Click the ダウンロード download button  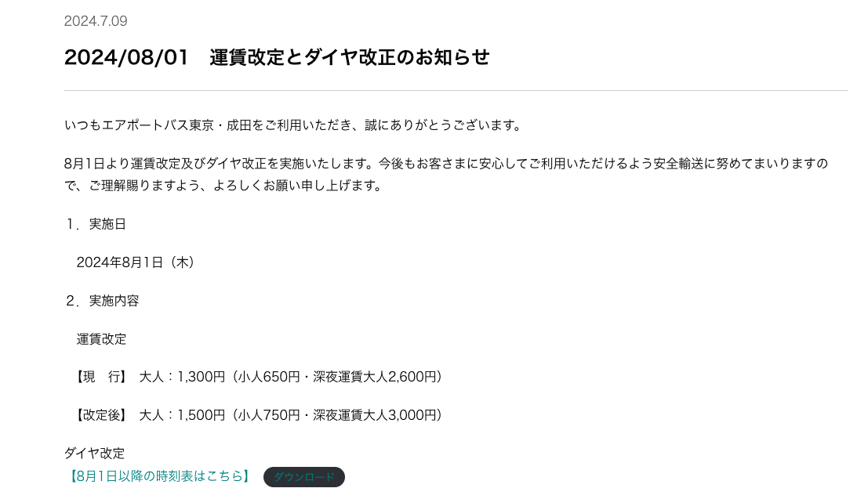coord(304,477)
